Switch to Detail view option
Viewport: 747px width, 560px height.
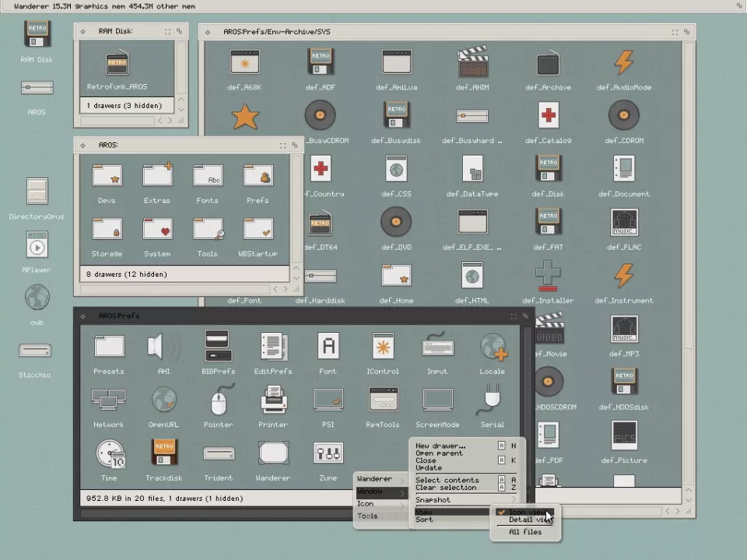tap(526, 520)
